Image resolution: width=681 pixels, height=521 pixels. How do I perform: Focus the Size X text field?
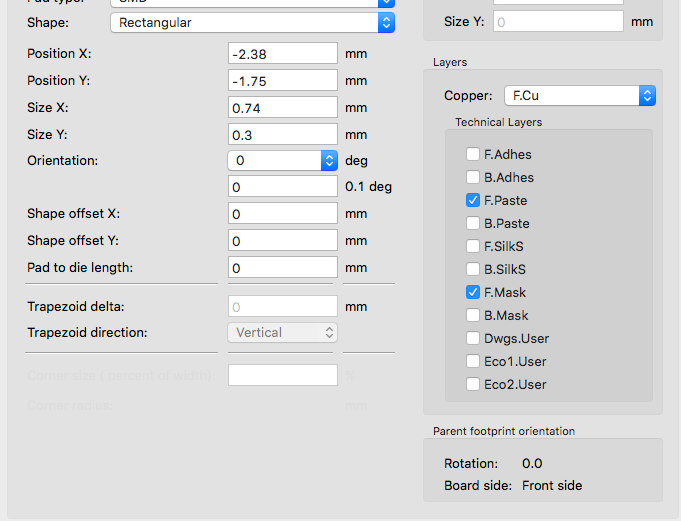(282, 107)
